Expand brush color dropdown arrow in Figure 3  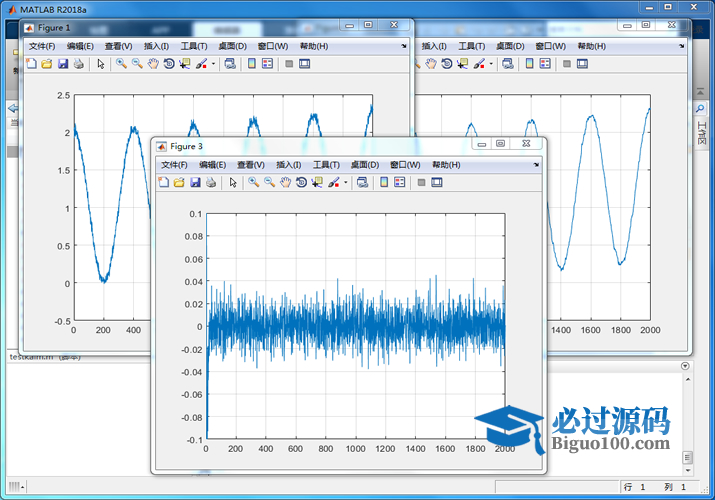[345, 183]
